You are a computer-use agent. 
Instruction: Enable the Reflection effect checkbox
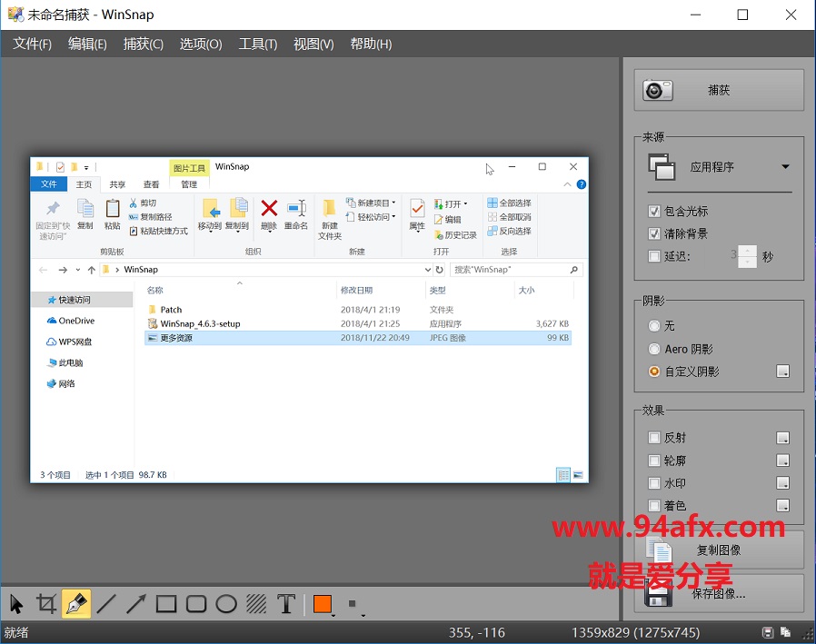point(654,438)
